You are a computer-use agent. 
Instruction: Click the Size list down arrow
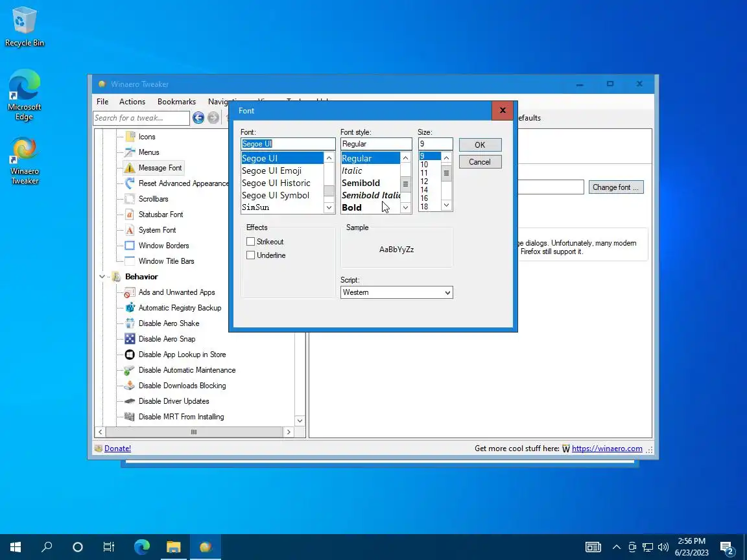click(446, 205)
